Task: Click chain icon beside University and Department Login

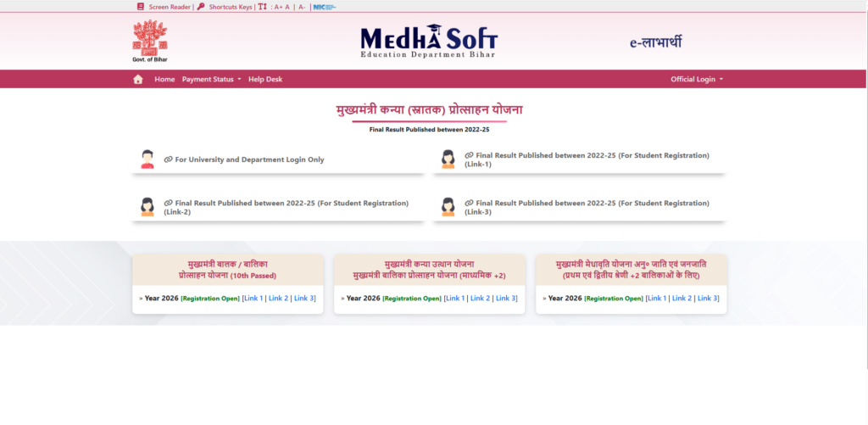Action: click(169, 159)
